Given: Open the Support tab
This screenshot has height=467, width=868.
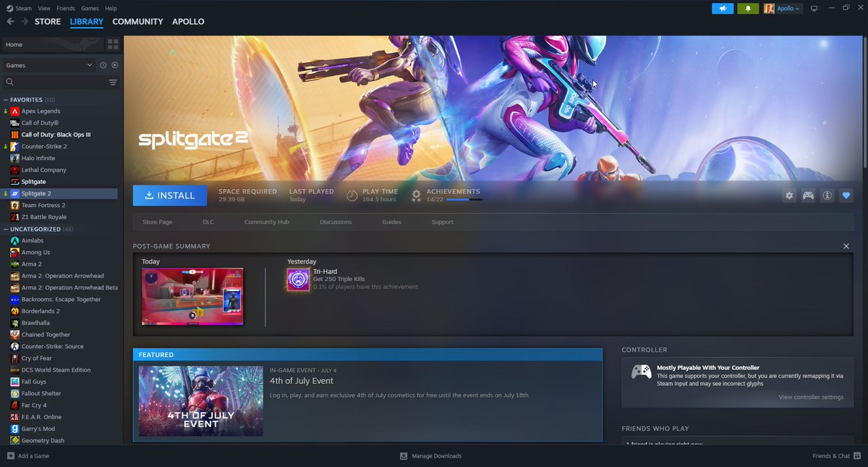Looking at the screenshot, I should point(442,222).
